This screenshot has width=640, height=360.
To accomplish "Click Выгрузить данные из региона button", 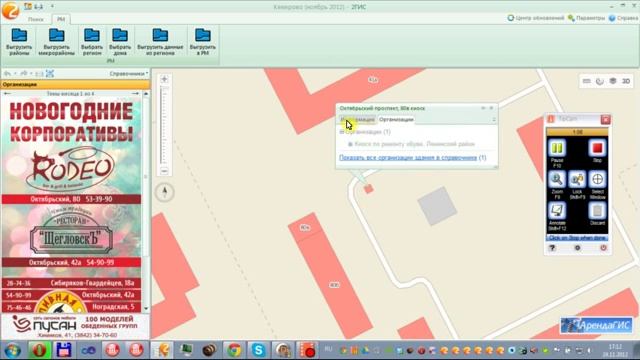I will click(x=160, y=42).
